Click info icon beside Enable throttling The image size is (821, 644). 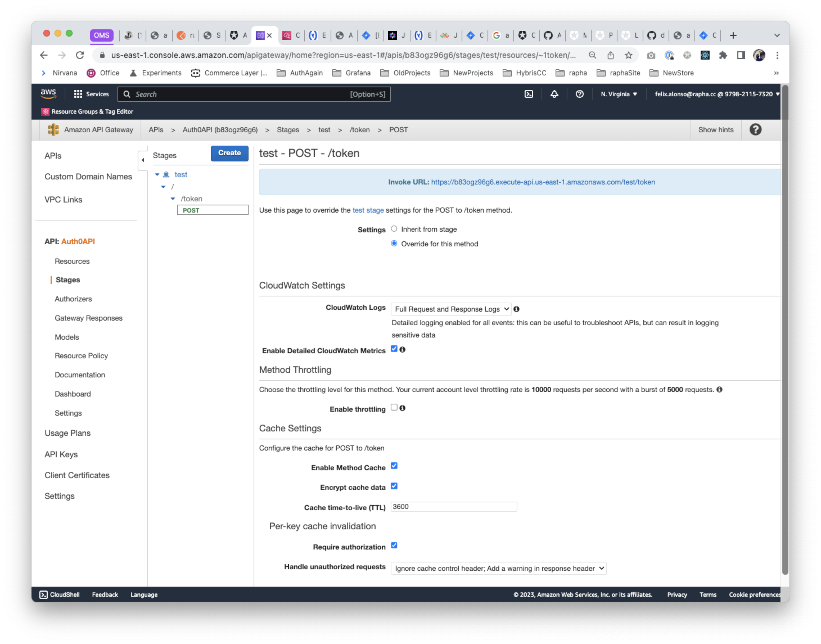click(x=403, y=408)
